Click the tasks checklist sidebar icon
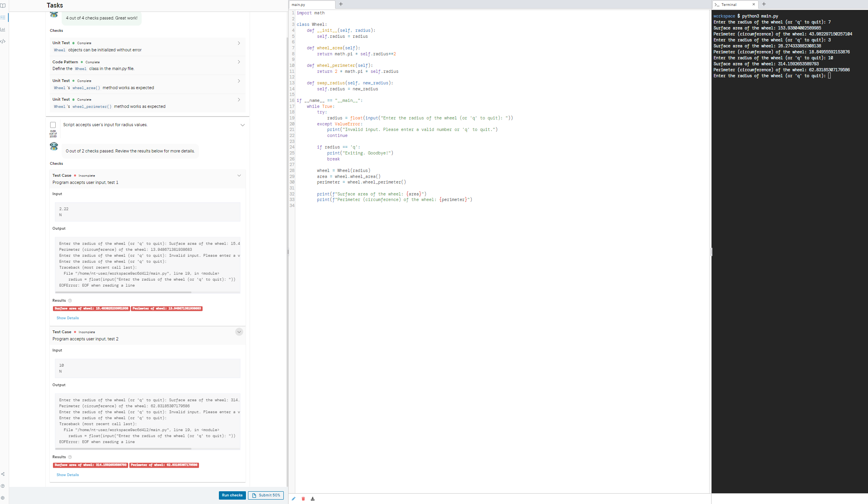Image resolution: width=868 pixels, height=504 pixels. (3, 18)
